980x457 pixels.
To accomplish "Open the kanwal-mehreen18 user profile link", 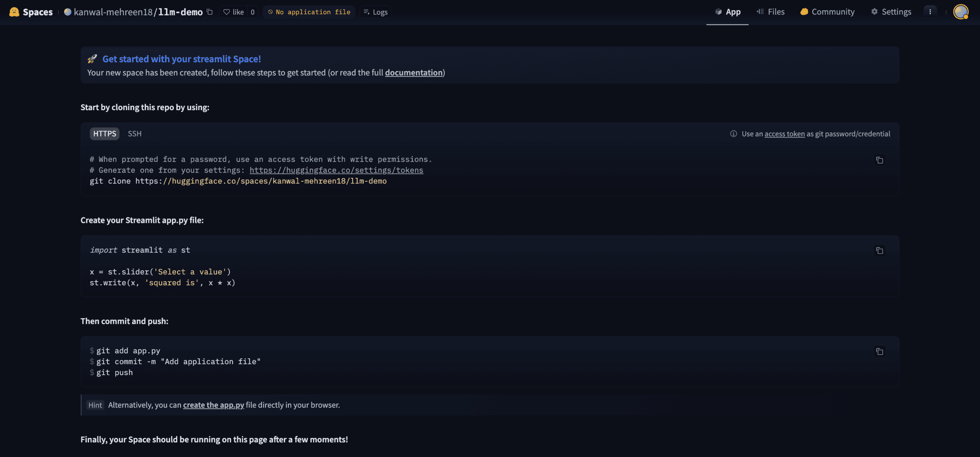I will [x=113, y=12].
